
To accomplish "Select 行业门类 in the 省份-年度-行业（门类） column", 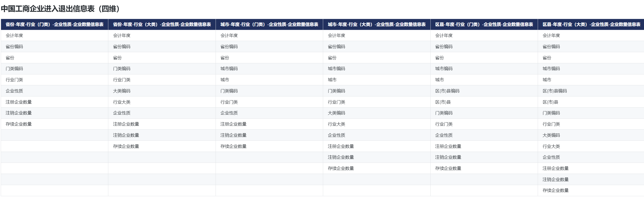I will pos(14,80).
